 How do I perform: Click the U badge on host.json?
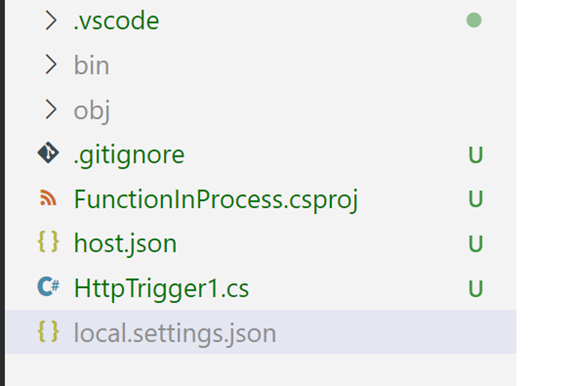tap(475, 244)
